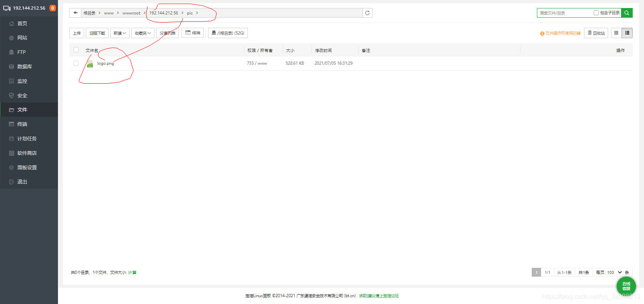Navigate to www in breadcrumb
Image resolution: width=644 pixels, height=304 pixels.
pyautogui.click(x=109, y=13)
